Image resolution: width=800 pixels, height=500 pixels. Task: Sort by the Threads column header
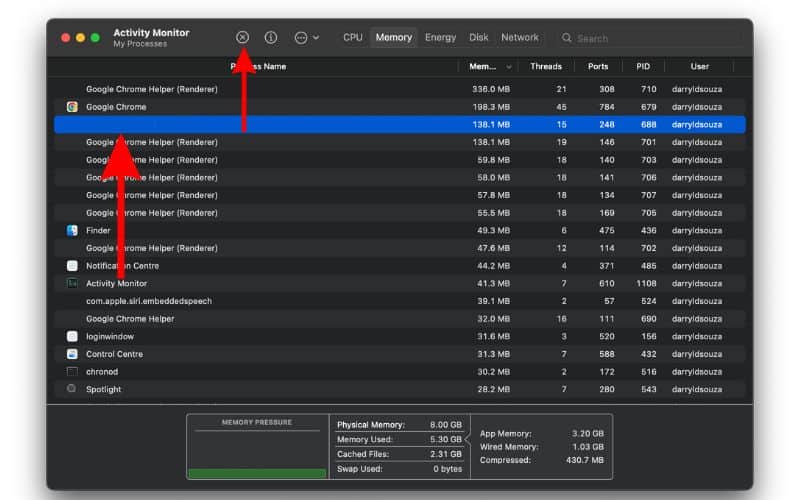pos(546,67)
